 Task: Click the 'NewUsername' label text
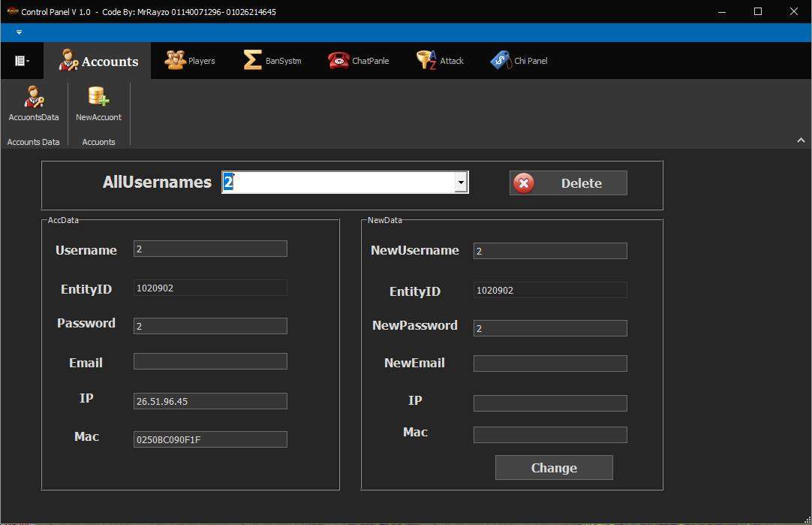pyautogui.click(x=415, y=250)
